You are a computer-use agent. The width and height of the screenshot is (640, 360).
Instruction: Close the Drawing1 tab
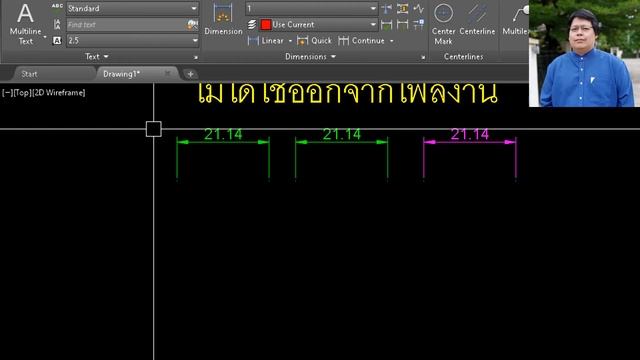tap(167, 73)
